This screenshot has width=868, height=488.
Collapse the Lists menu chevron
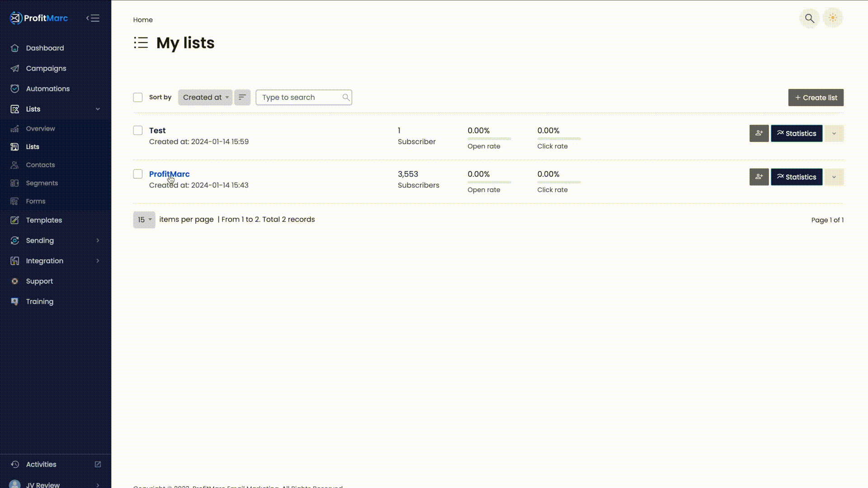pos(98,109)
